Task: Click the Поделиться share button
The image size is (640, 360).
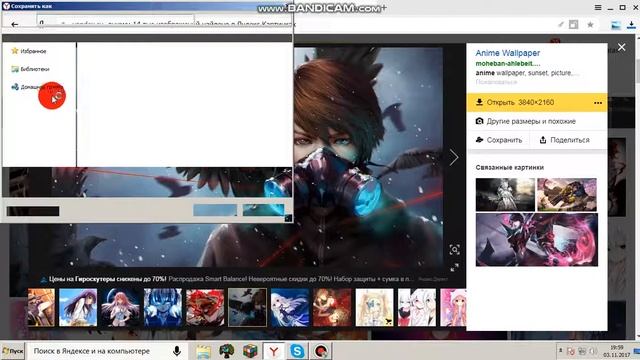Action: (564, 140)
